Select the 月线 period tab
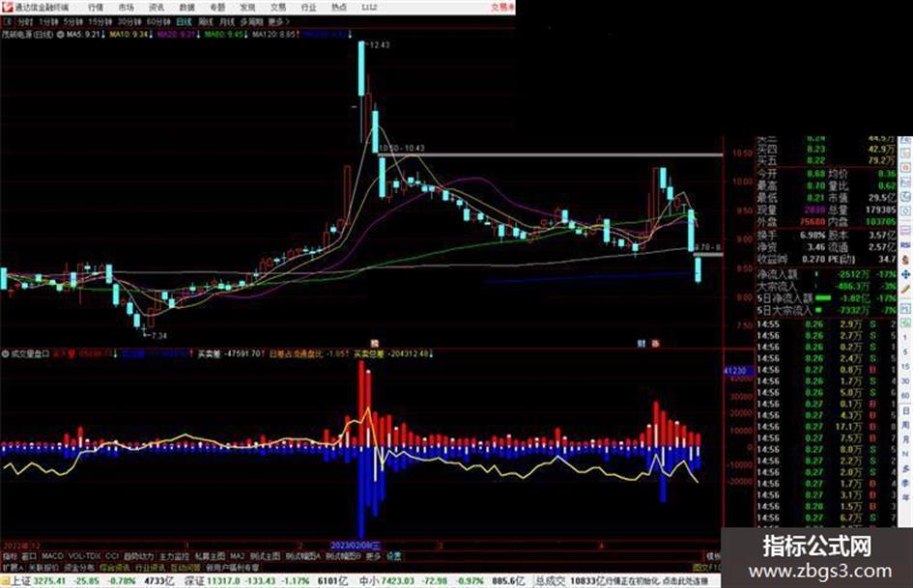The height and width of the screenshot is (588, 913). click(226, 21)
